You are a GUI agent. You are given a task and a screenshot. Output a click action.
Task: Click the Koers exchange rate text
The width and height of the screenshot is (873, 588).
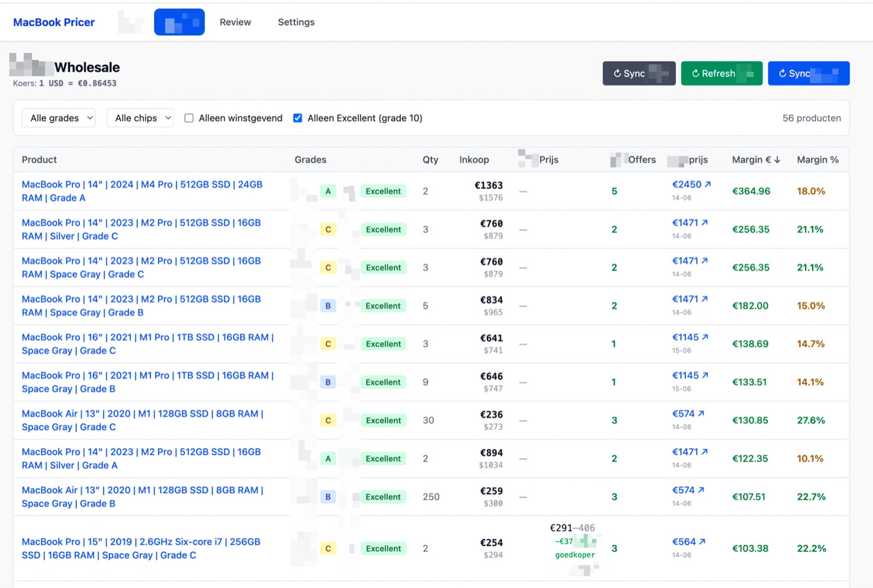(x=65, y=83)
